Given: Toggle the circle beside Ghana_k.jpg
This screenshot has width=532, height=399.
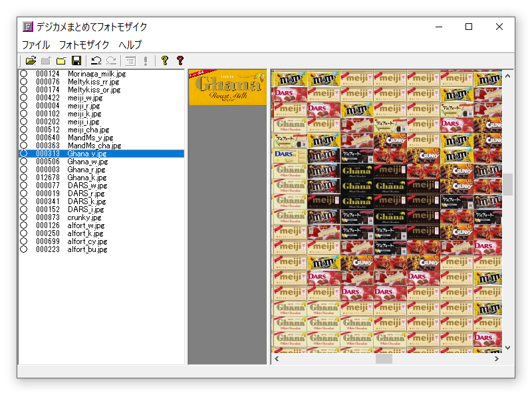Looking at the screenshot, I should tap(23, 178).
